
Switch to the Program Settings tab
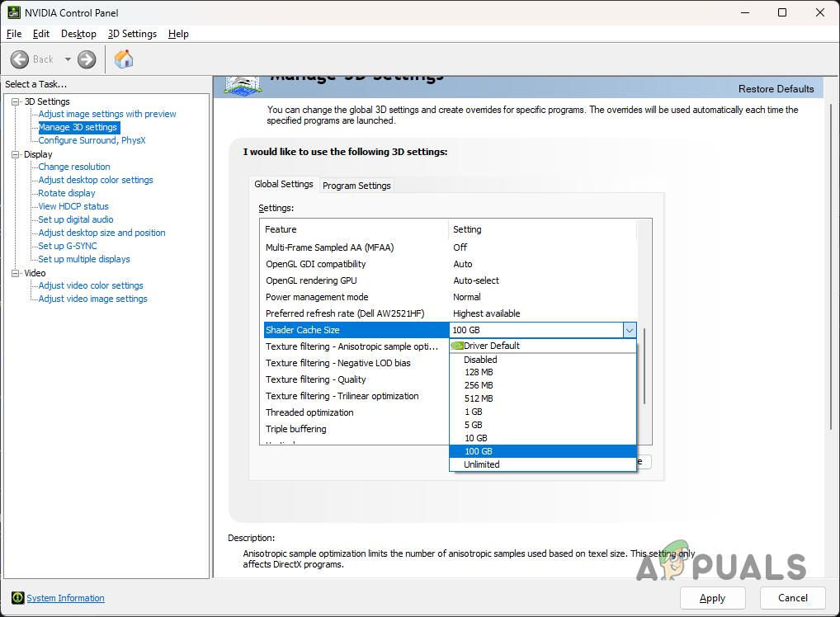coord(356,185)
